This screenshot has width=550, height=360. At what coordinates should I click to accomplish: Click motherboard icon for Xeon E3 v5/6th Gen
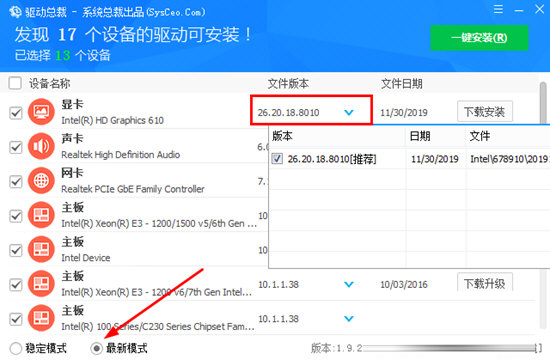point(41,215)
